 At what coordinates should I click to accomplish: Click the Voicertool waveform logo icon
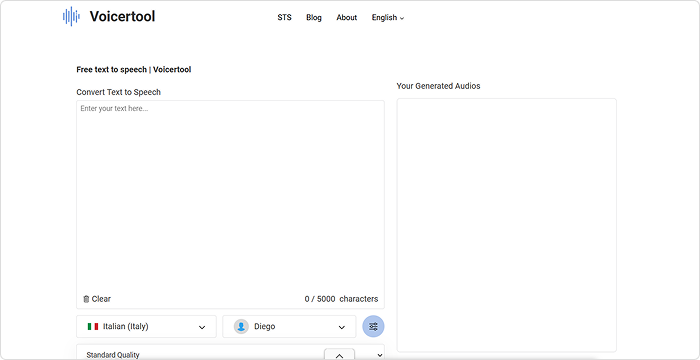[71, 17]
